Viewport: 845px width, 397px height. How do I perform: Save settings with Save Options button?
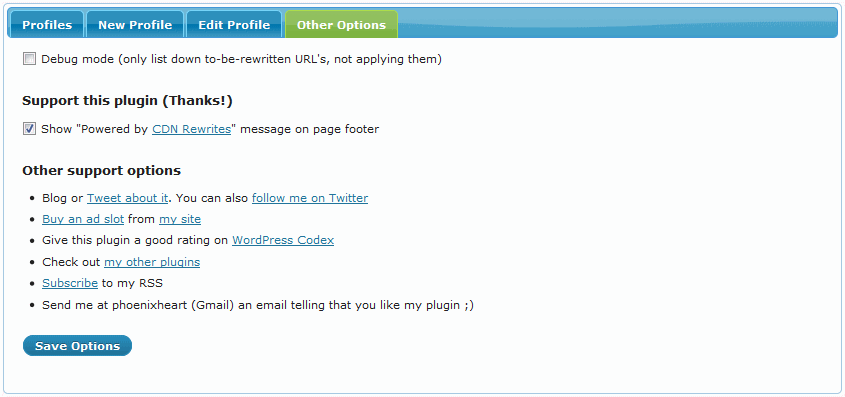pos(77,346)
